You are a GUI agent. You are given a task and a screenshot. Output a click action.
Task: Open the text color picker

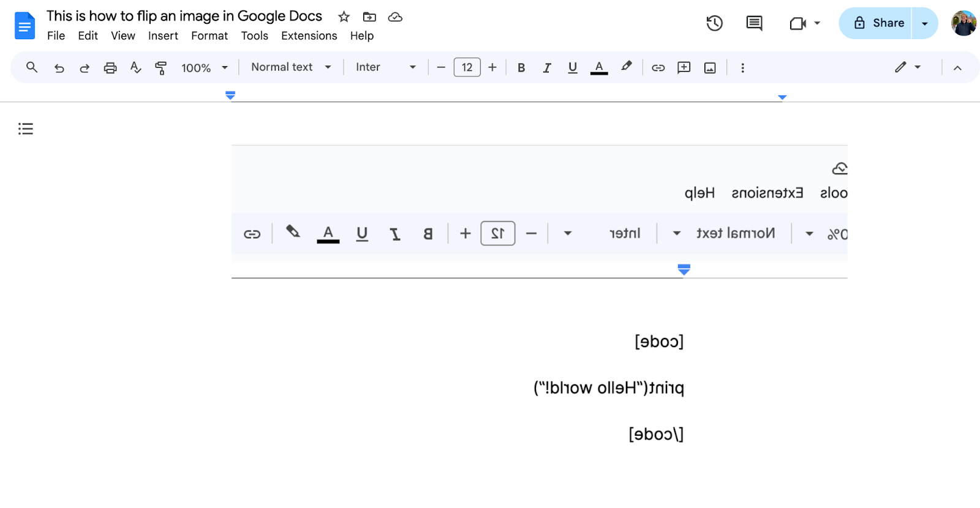[x=599, y=68]
